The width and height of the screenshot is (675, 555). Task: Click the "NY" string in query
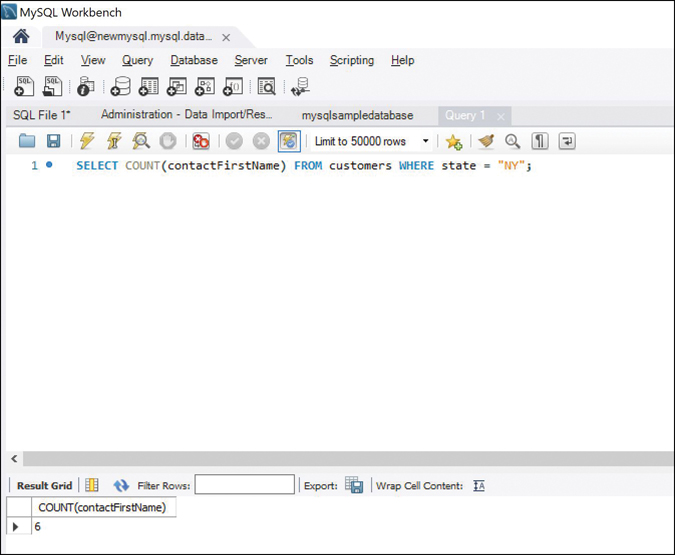511,166
